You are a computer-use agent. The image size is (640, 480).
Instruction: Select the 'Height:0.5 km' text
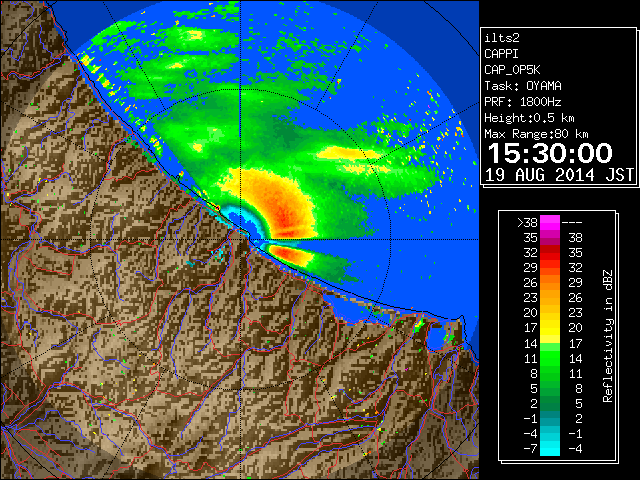(529, 118)
